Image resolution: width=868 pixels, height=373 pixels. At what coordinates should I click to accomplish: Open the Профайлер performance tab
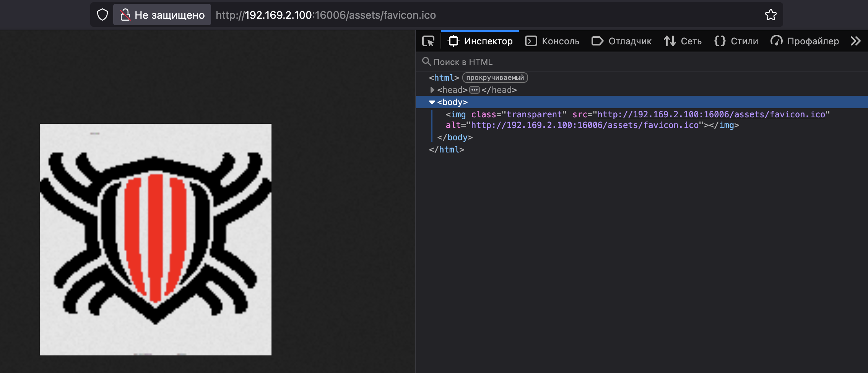pyautogui.click(x=805, y=41)
